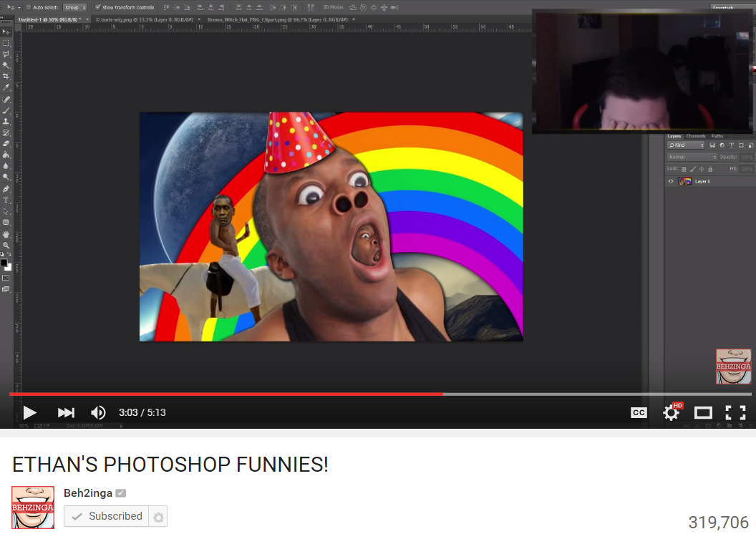Toggle the Auto-Select checkbox

[x=29, y=7]
